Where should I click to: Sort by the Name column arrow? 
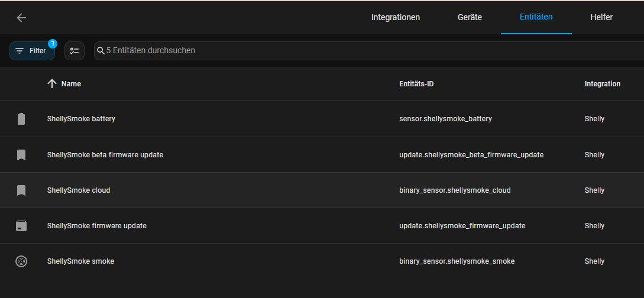point(52,84)
